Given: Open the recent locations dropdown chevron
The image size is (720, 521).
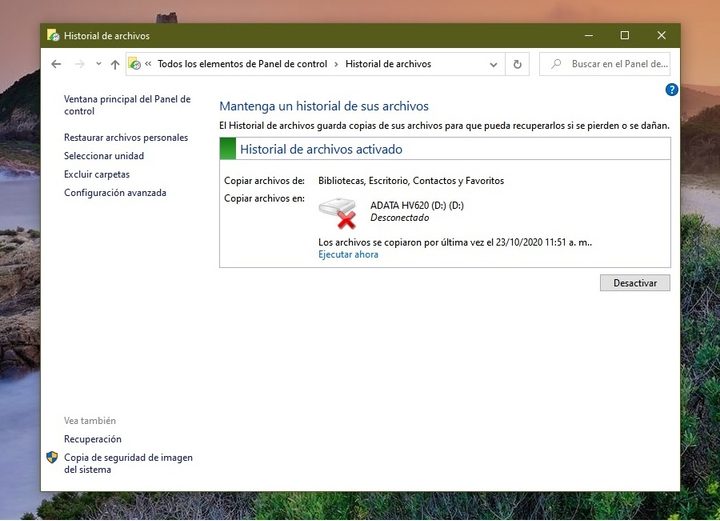Looking at the screenshot, I should tap(98, 64).
